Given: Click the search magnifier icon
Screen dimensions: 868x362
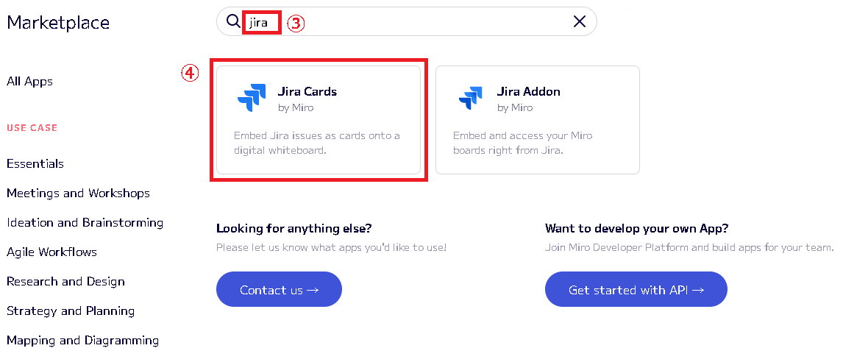Looking at the screenshot, I should 233,22.
